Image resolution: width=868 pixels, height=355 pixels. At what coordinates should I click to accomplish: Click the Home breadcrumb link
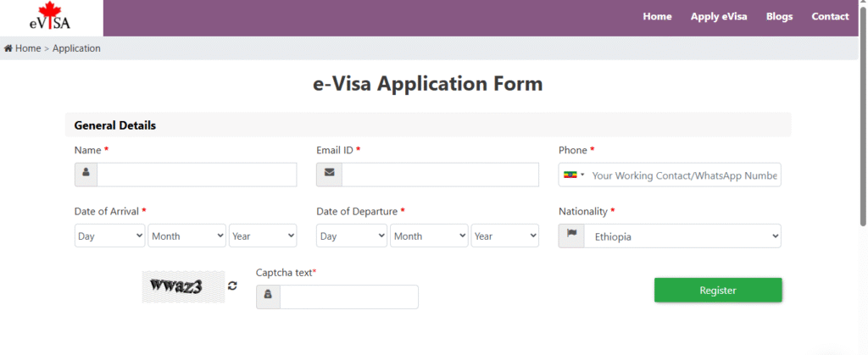[x=28, y=48]
